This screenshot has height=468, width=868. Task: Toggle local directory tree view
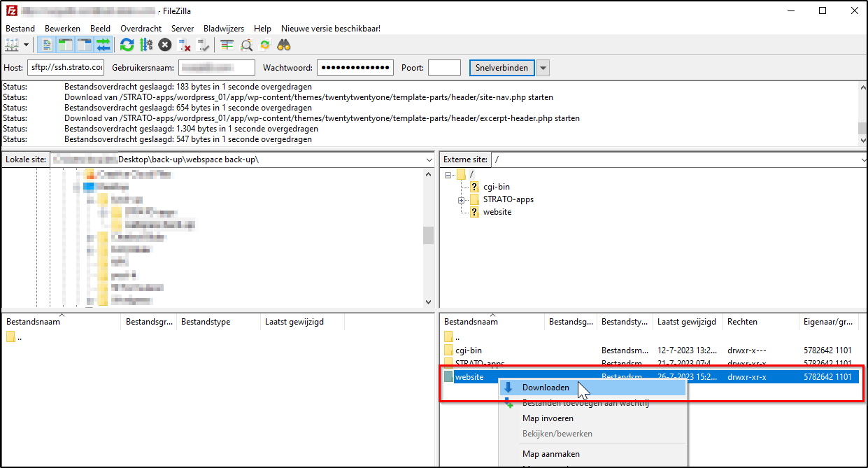click(x=66, y=45)
